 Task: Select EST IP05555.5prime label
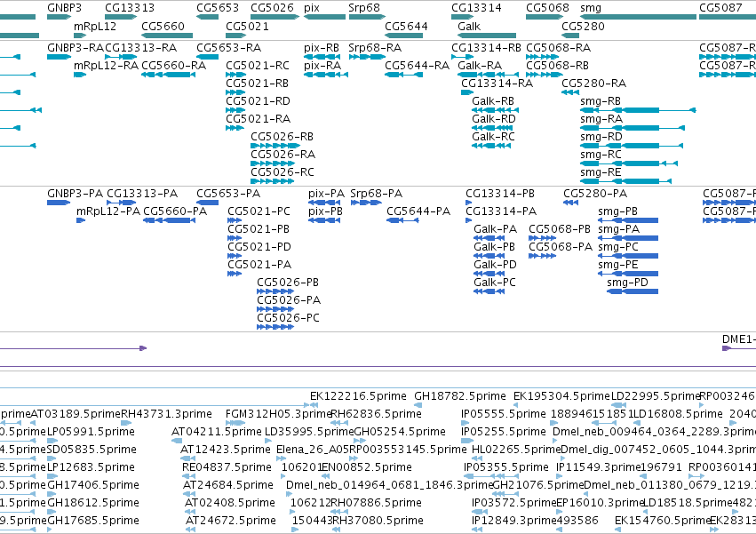pos(504,414)
